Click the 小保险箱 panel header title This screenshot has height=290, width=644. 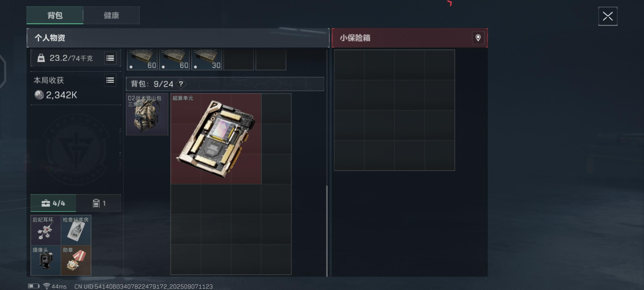[355, 38]
